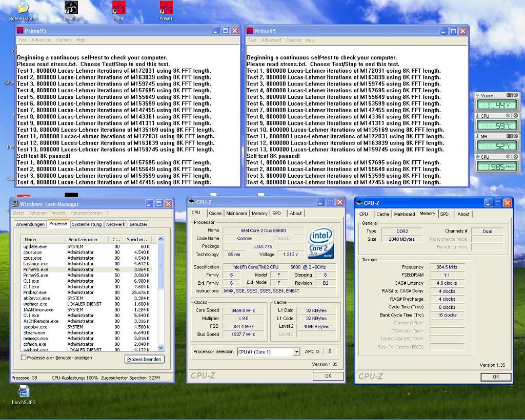Click the process list scrollbar up arrow

point(160,239)
